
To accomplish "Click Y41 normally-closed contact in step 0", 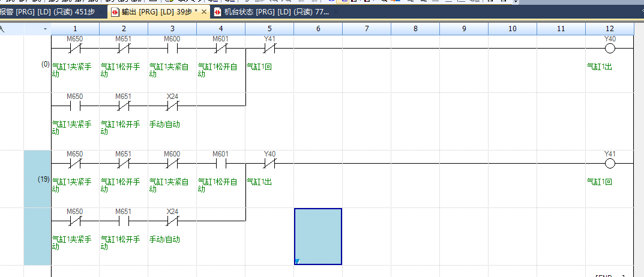I will 269,48.
